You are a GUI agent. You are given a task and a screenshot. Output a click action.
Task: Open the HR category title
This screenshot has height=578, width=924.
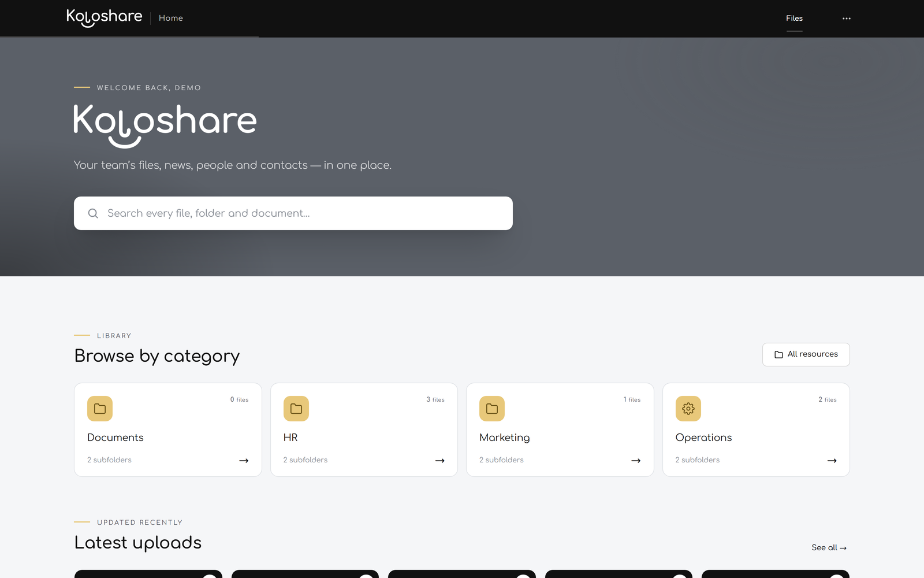tap(290, 438)
